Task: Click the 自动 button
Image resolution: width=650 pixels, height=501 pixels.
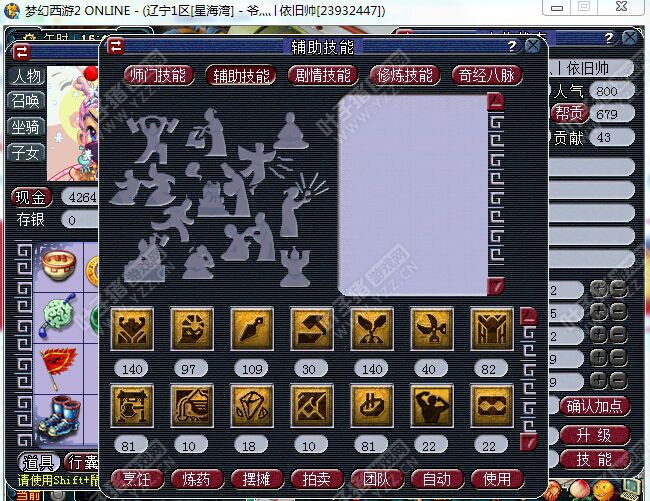Action: (437, 479)
